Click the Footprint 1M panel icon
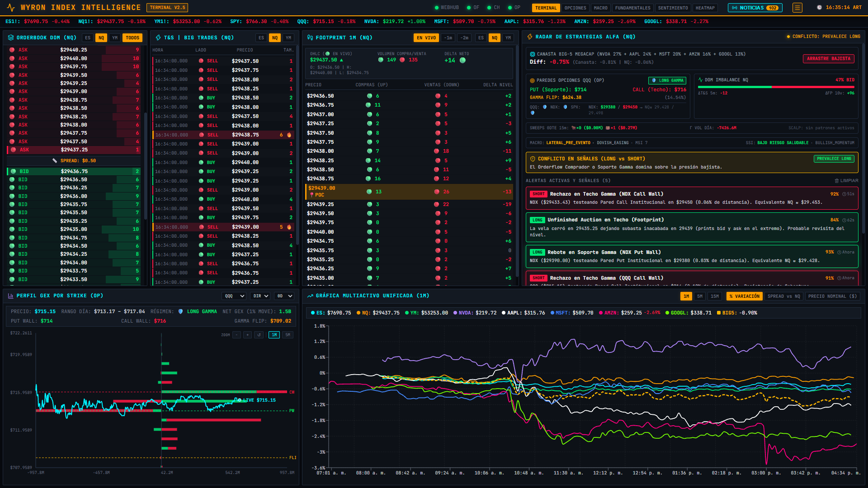The width and height of the screenshot is (868, 488). click(310, 38)
